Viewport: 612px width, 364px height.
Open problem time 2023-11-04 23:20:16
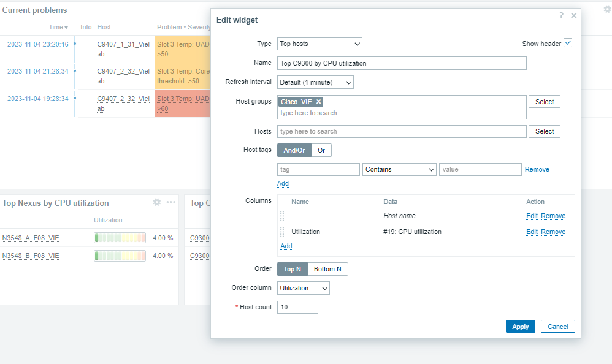pos(38,44)
